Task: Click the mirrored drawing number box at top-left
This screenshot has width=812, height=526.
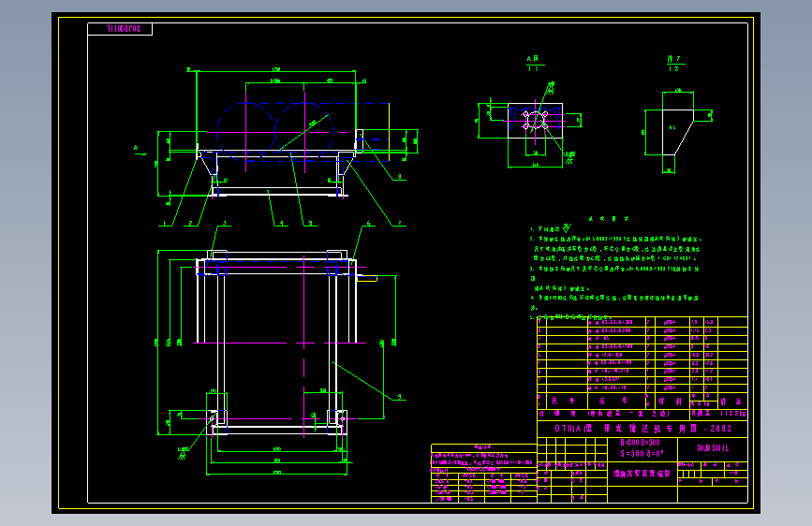Action: coord(120,29)
